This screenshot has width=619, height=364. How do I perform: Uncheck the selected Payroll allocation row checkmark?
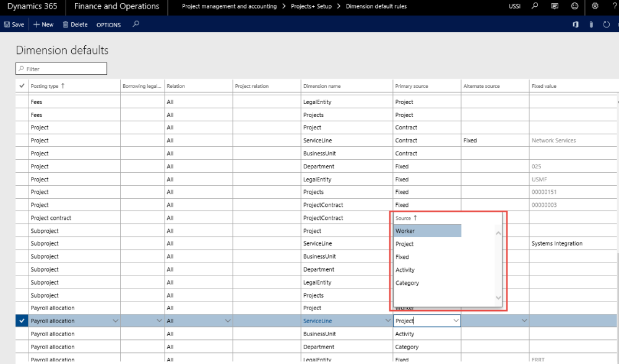(x=22, y=321)
